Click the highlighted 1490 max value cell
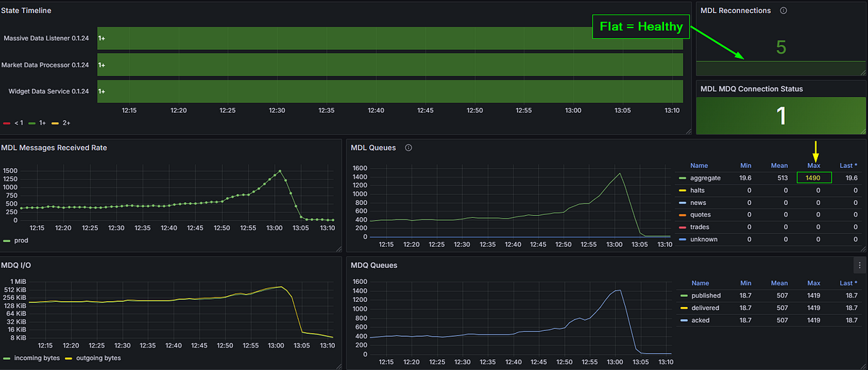 pos(814,177)
